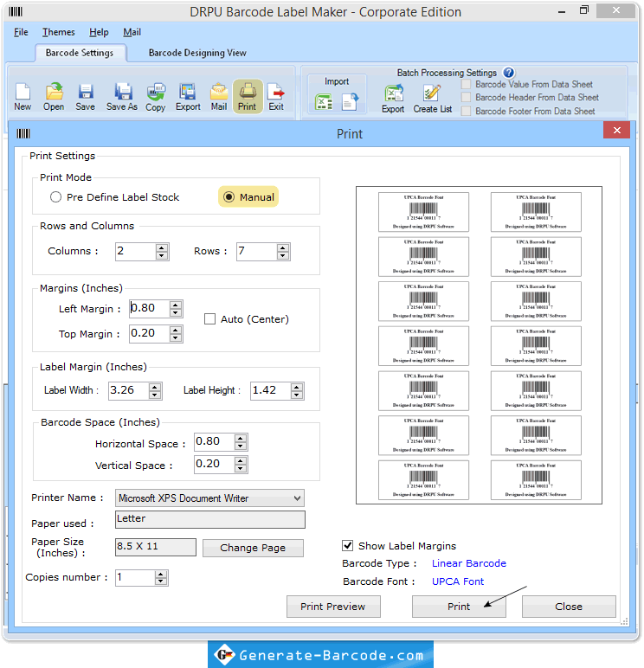Click into the Horizontal Space field
This screenshot has width=644, height=668.
coord(215,442)
